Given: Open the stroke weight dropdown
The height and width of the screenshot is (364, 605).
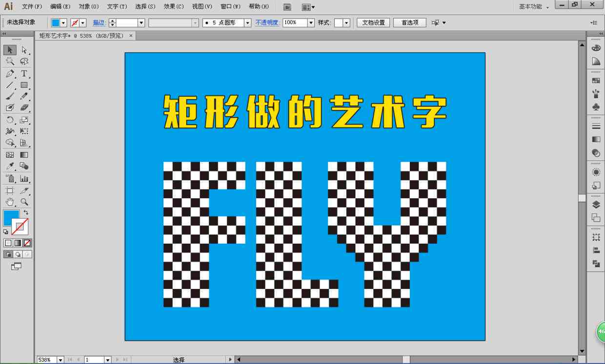Looking at the screenshot, I should pos(141,23).
